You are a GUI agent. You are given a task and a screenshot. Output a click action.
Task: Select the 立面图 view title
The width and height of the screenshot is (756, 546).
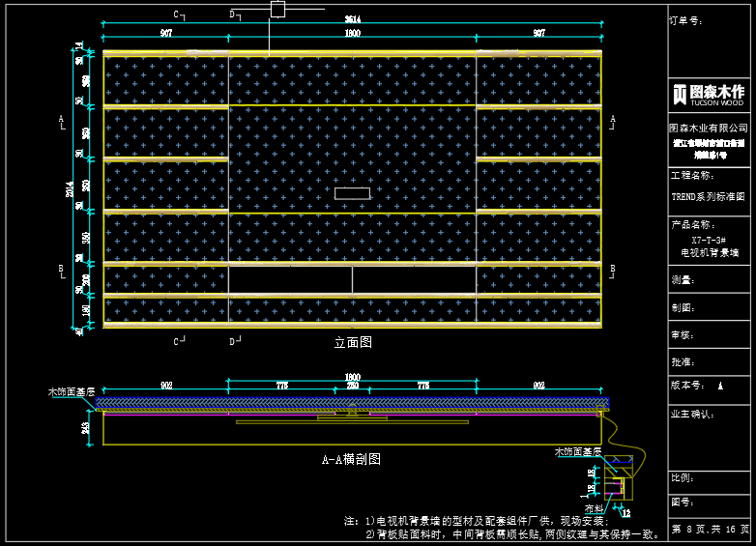(353, 342)
